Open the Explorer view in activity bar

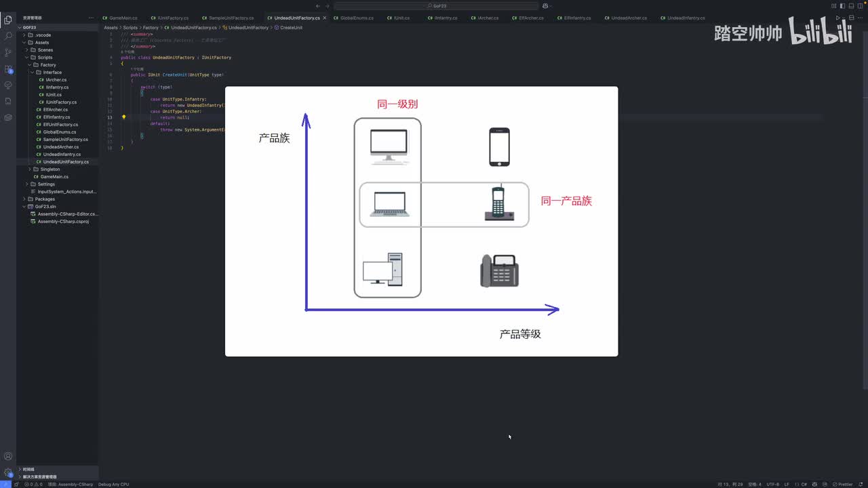coord(8,20)
